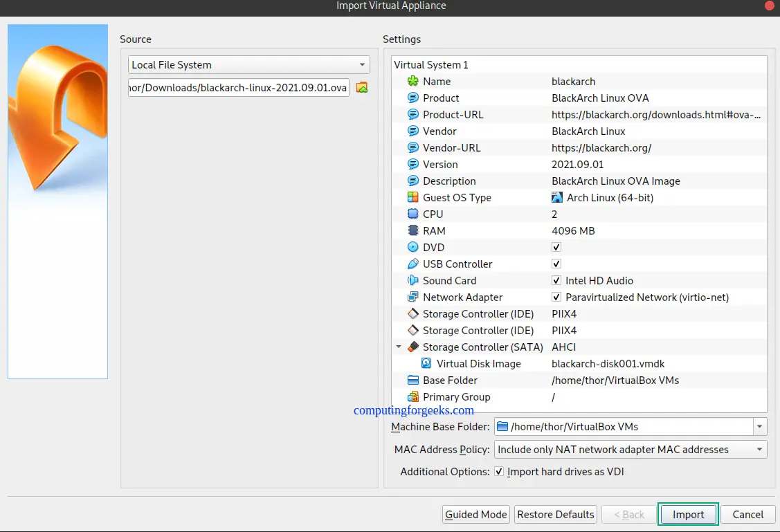Select the CPU icon in settings list
This screenshot has height=532, width=780.
click(x=413, y=214)
